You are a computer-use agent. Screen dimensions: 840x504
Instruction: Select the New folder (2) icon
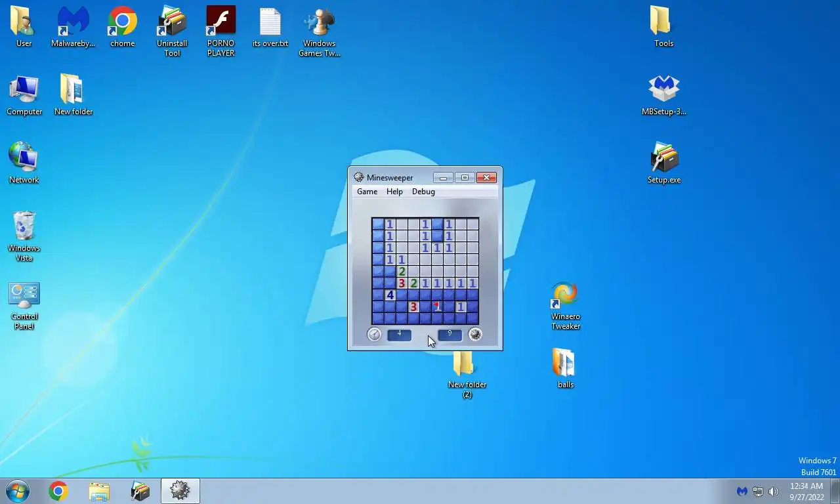tap(467, 374)
